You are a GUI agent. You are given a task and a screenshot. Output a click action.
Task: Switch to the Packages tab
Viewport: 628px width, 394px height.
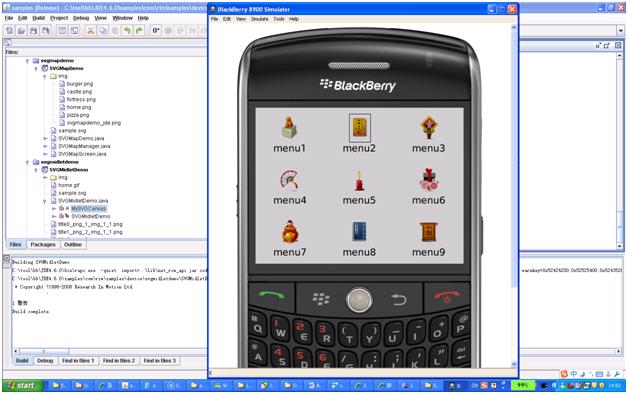[x=43, y=244]
